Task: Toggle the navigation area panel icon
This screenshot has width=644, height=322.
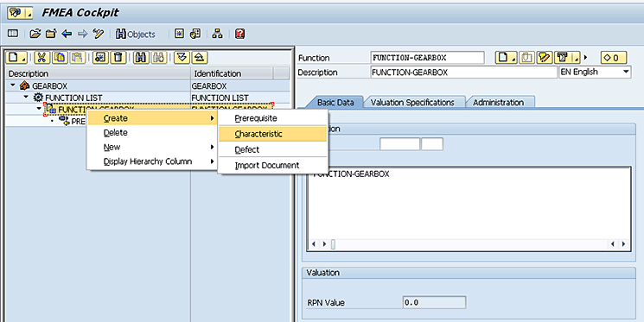Action: 13,34
